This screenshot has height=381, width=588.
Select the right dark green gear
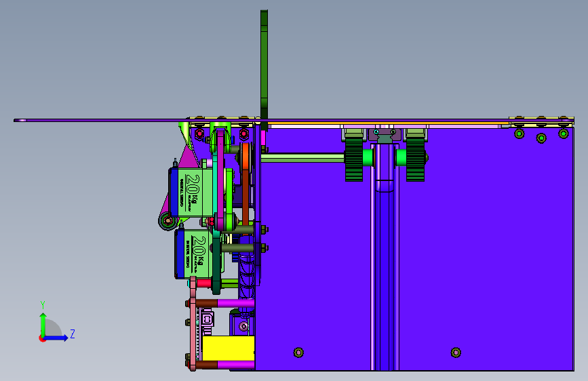(x=415, y=159)
